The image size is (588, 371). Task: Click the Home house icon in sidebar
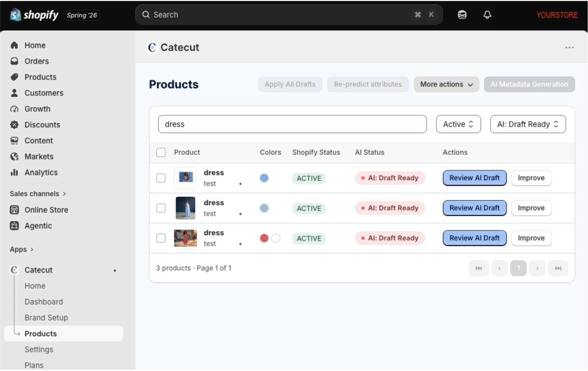pyautogui.click(x=14, y=45)
